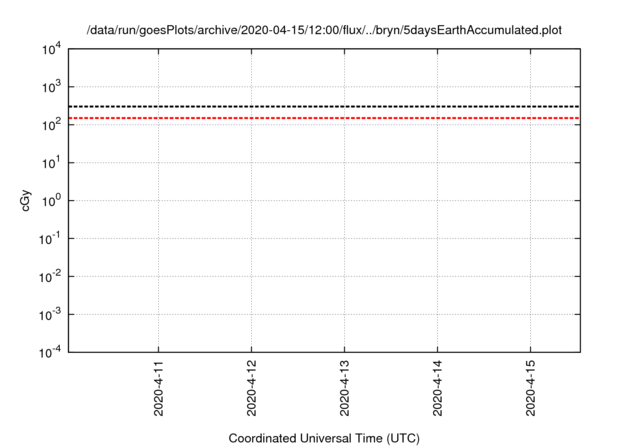640x448 pixels.
Task: Click the red dashed threshold line
Action: point(324,118)
